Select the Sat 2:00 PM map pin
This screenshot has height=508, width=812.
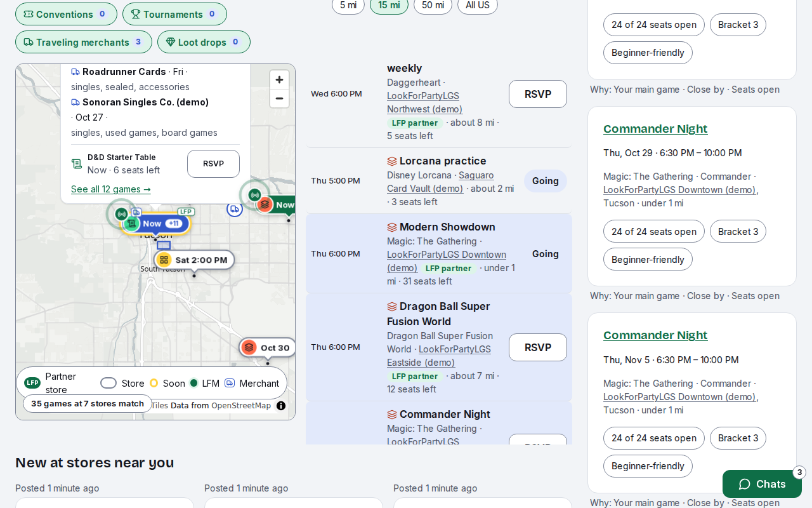(194, 260)
